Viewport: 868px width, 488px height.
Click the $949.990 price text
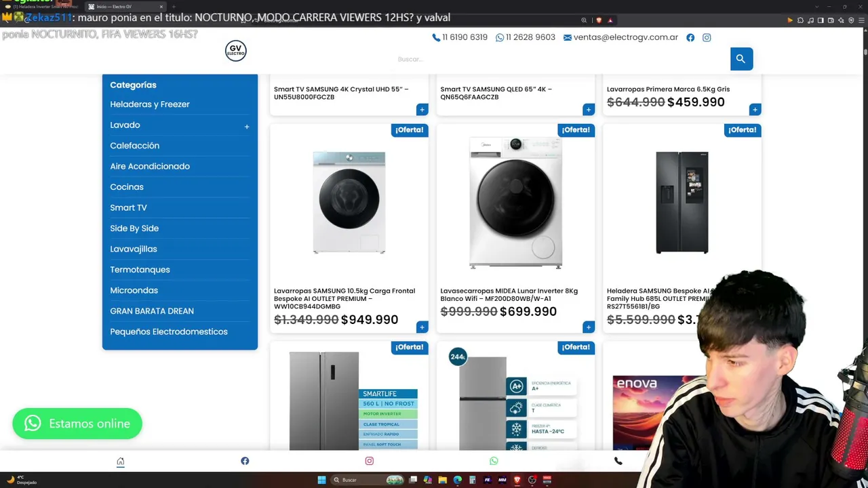[370, 320]
